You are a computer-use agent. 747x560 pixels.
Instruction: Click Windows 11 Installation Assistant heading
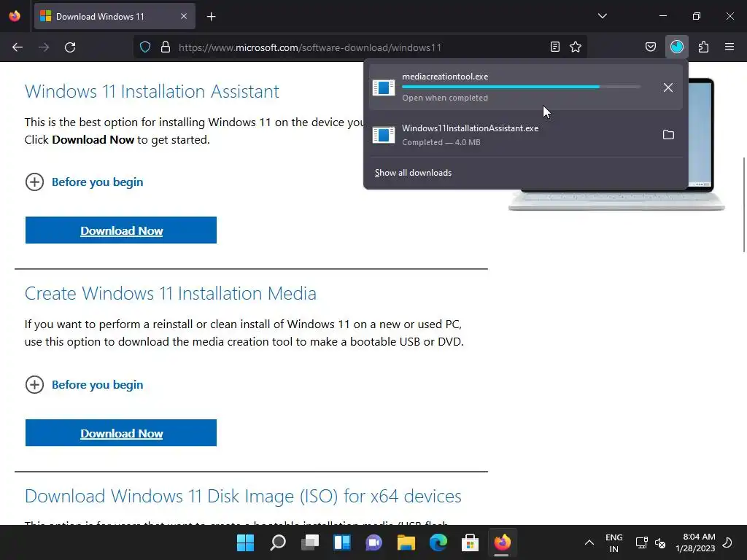point(152,91)
